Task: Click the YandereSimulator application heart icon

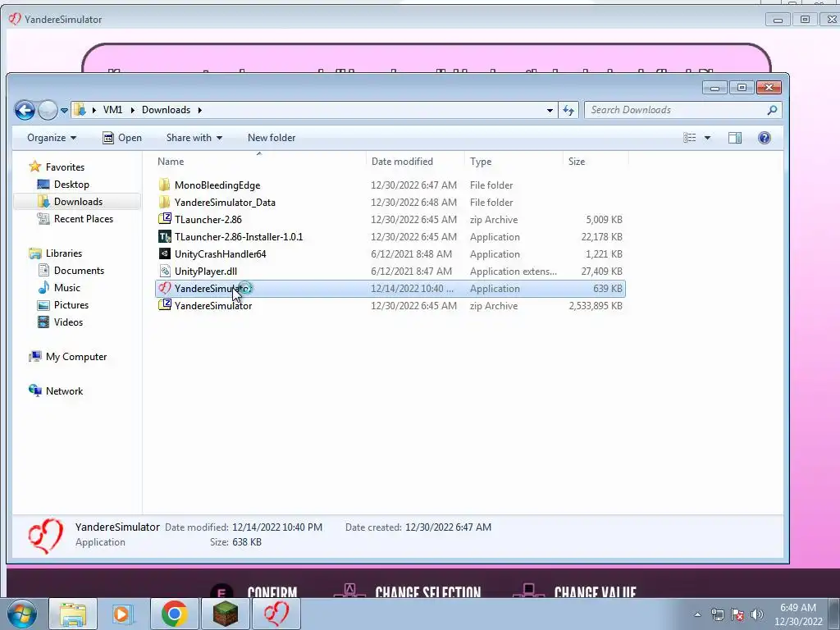Action: pos(164,288)
